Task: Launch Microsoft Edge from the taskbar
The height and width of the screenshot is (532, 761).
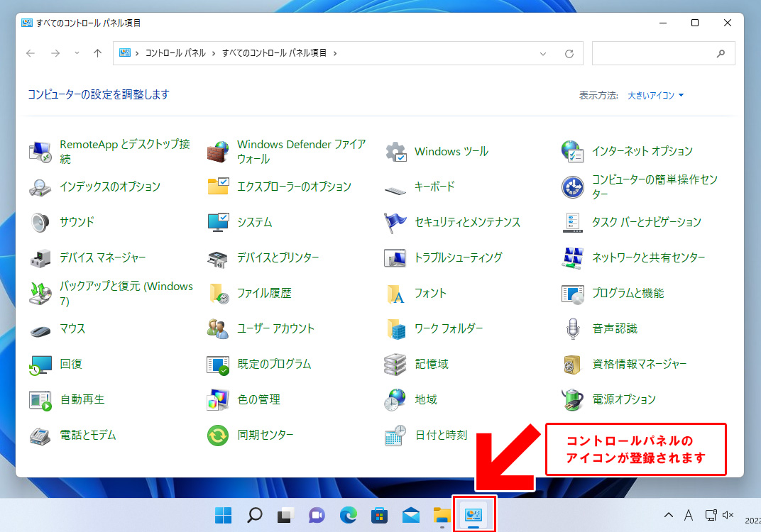Action: pyautogui.click(x=348, y=515)
